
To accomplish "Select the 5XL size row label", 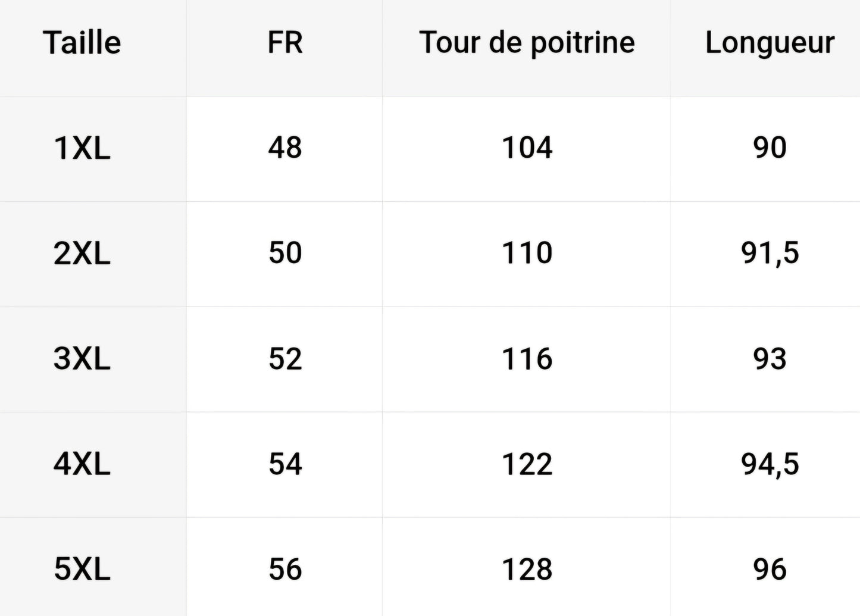I will 82,569.
